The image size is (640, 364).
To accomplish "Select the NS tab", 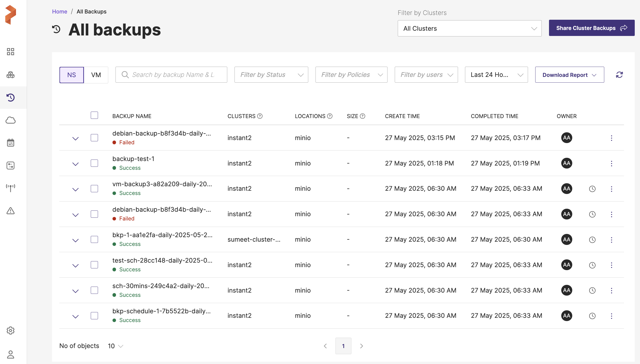I will (71, 75).
